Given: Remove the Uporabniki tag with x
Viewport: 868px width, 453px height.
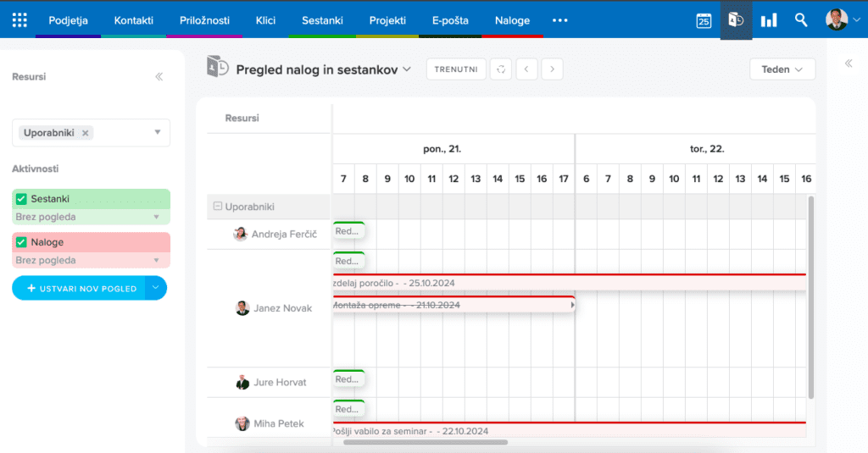Looking at the screenshot, I should [x=86, y=133].
